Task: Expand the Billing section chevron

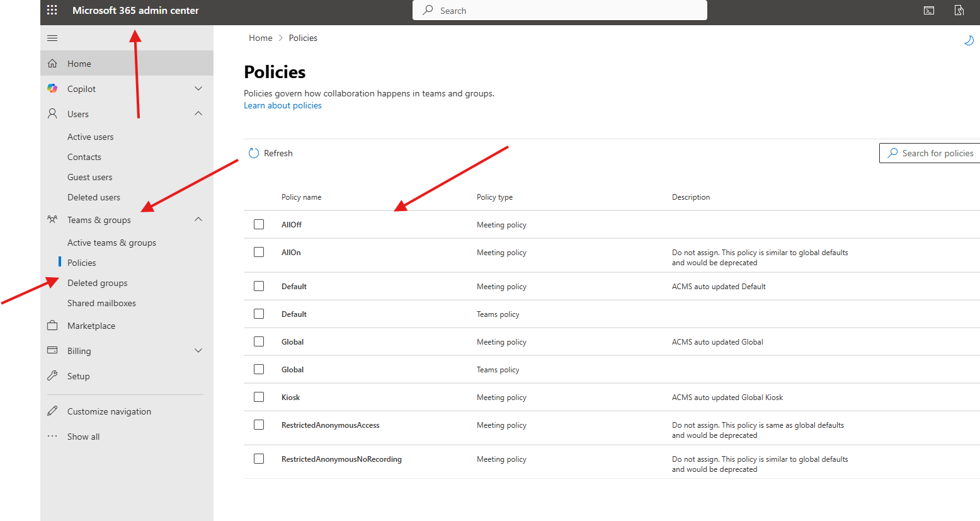Action: click(x=198, y=351)
